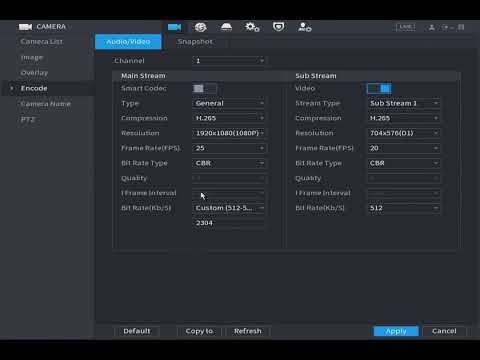Screen dimensions: 480x360
Task: Open Sub Stream Compression dropdown
Action: pos(404,118)
